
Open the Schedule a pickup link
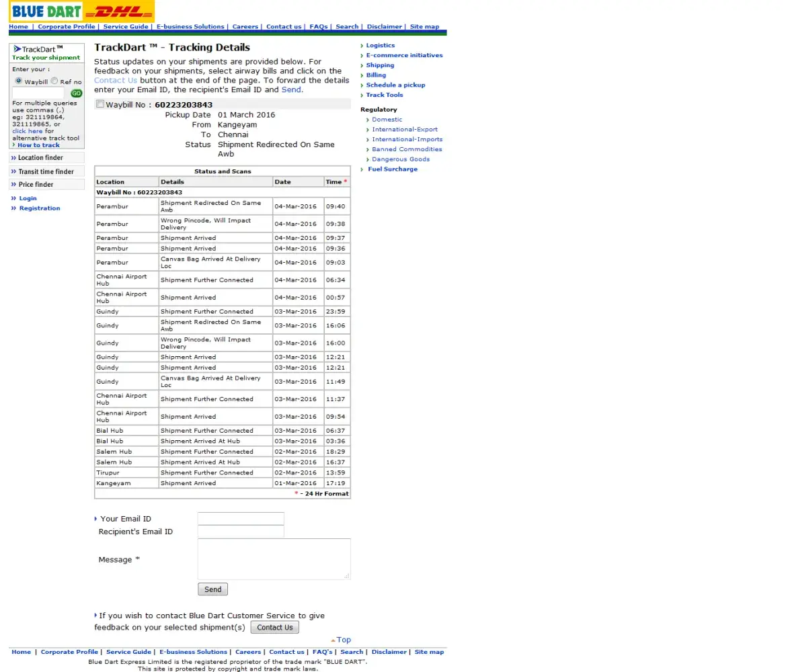pos(395,85)
